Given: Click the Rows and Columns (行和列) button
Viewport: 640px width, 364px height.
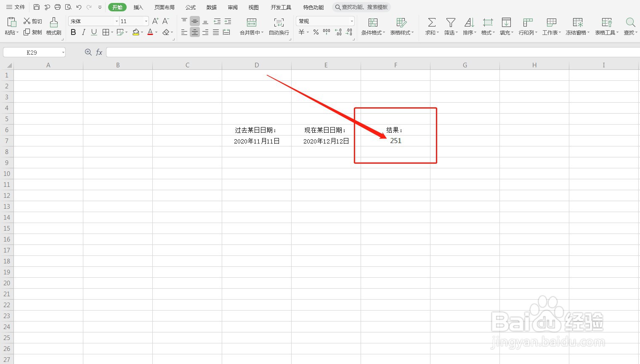Looking at the screenshot, I should (x=528, y=26).
